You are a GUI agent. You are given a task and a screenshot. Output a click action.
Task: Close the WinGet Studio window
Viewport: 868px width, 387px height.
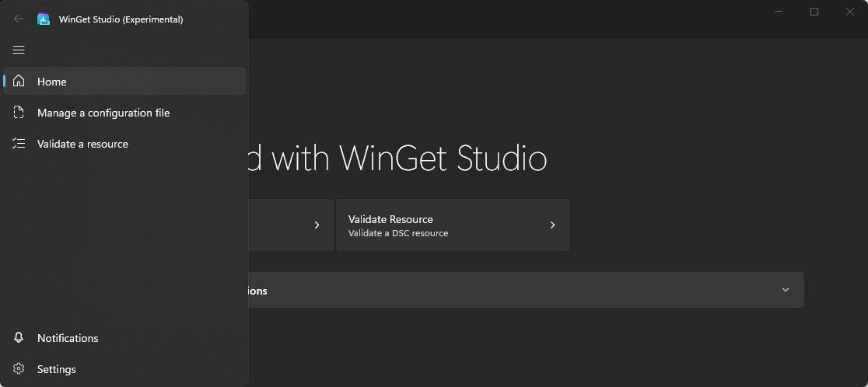click(x=850, y=12)
